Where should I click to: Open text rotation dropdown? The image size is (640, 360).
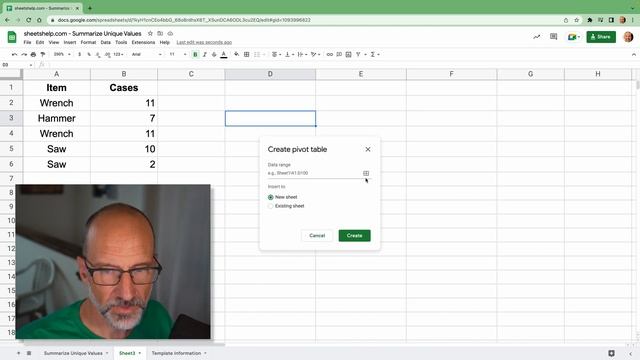click(x=315, y=54)
